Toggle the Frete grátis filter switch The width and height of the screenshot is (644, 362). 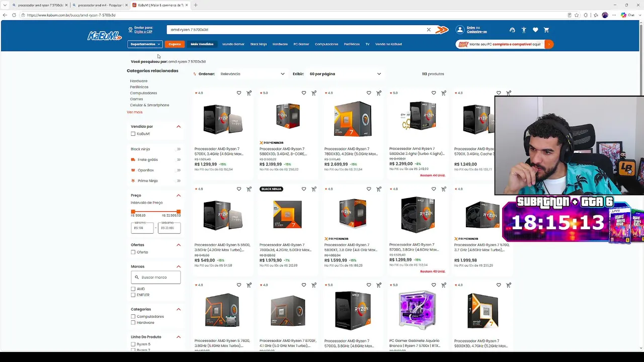pyautogui.click(x=178, y=160)
